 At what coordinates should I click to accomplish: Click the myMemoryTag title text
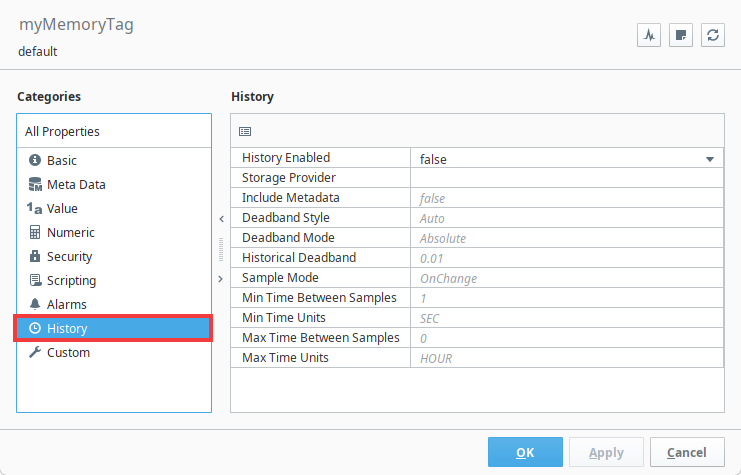click(x=76, y=25)
